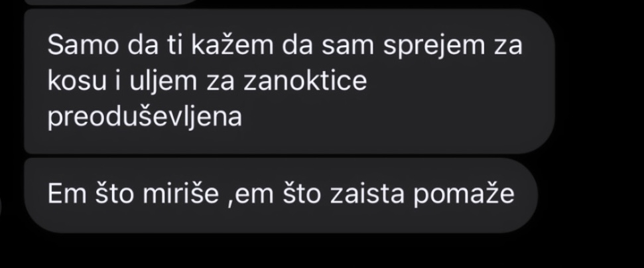This screenshot has width=644, height=268.
Task: Click the word 'preoduševljena' in the message
Action: [x=145, y=117]
